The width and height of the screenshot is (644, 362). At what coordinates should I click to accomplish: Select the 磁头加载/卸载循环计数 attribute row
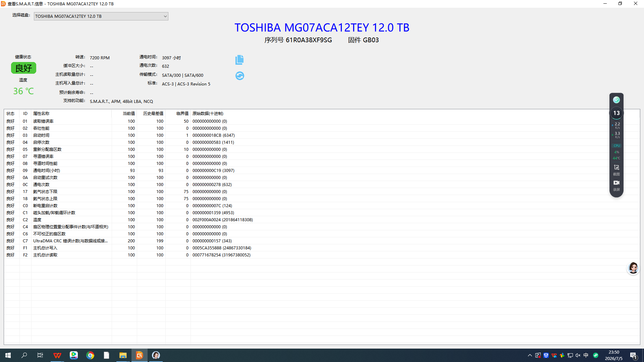click(322, 213)
